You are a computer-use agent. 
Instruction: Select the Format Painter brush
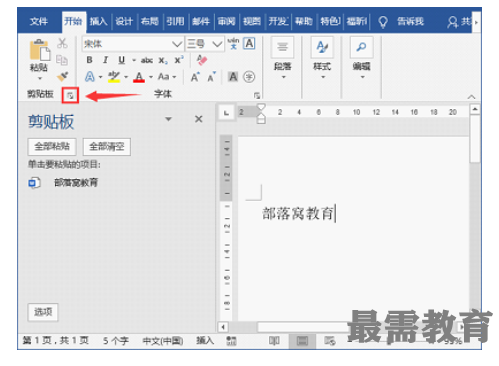(62, 77)
